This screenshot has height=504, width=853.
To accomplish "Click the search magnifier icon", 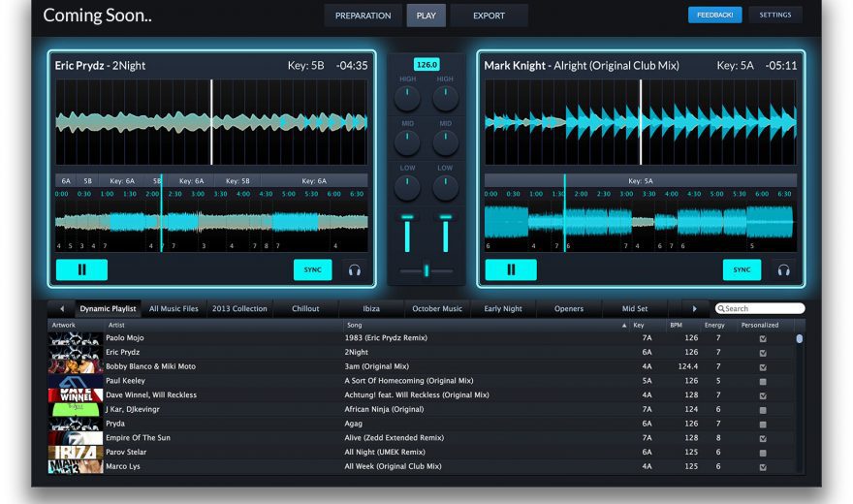I will [x=721, y=308].
